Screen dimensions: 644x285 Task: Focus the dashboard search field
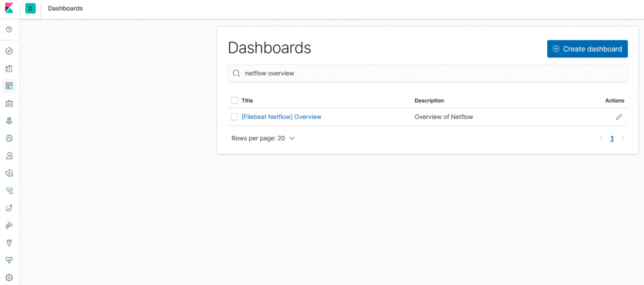(428, 74)
